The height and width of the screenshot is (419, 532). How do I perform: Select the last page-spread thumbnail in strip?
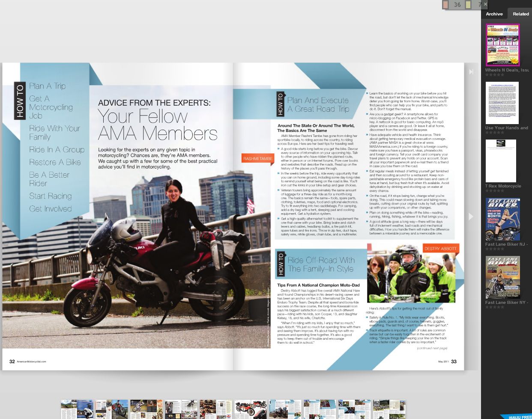coord(389,409)
